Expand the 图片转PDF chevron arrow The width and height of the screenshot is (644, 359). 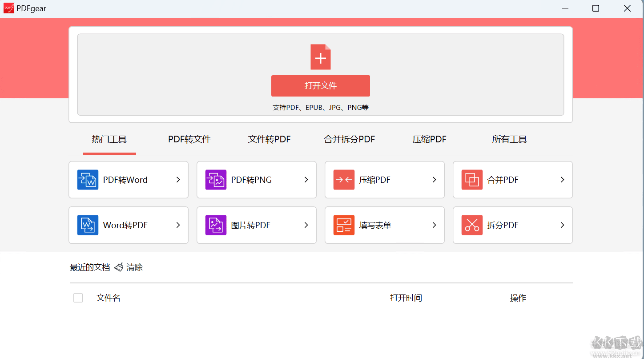point(306,225)
